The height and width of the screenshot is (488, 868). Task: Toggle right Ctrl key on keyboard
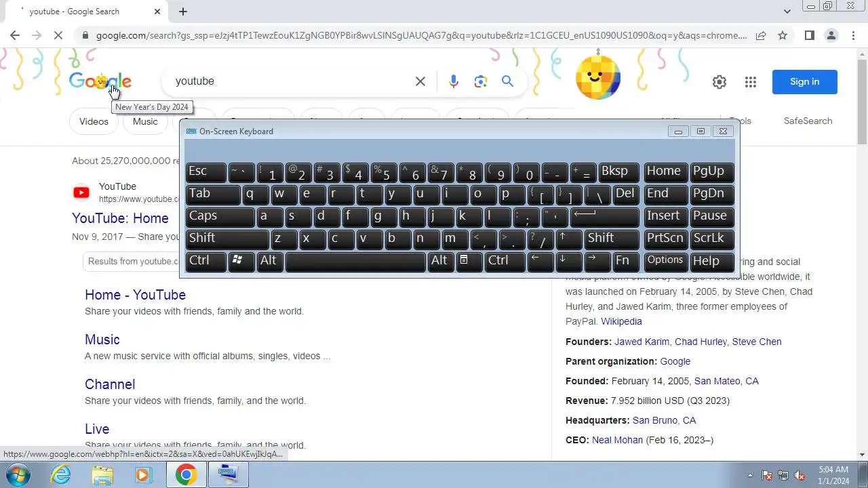[505, 261]
